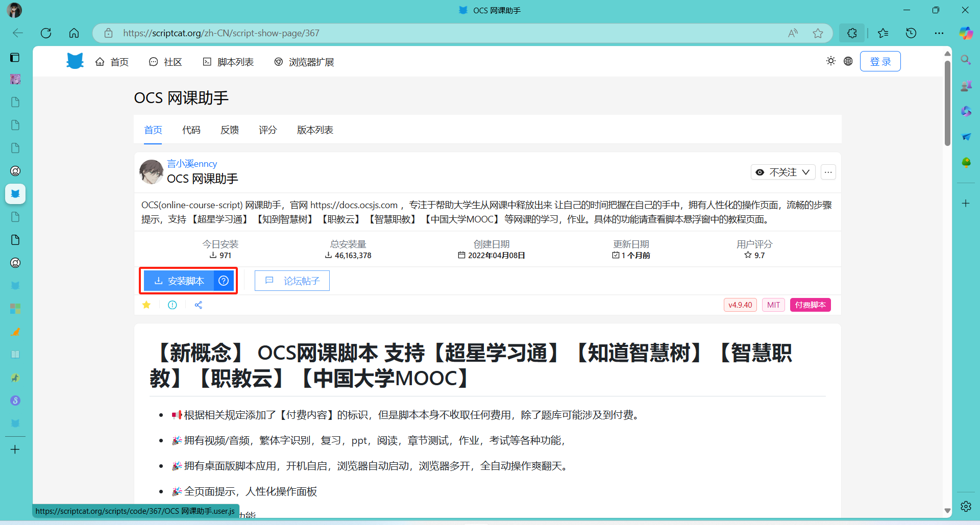Click the update date 1 个月前
This screenshot has height=525, width=980.
(635, 255)
